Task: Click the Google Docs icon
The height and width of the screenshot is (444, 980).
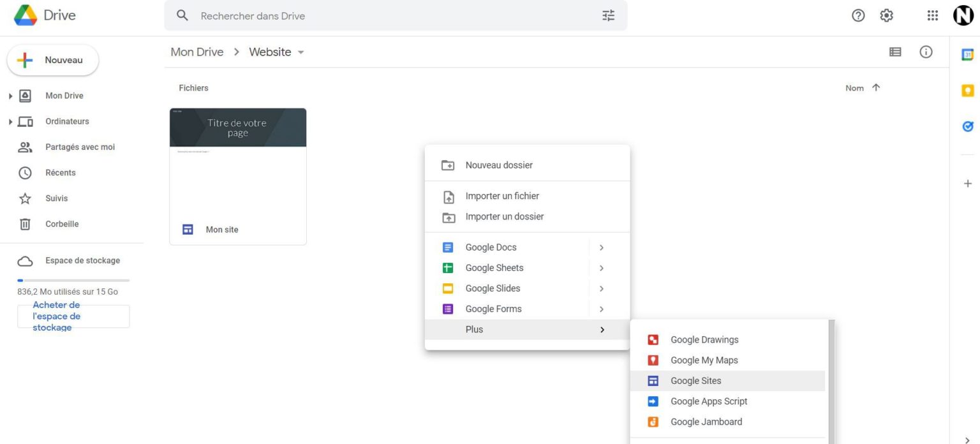Action: pos(448,248)
